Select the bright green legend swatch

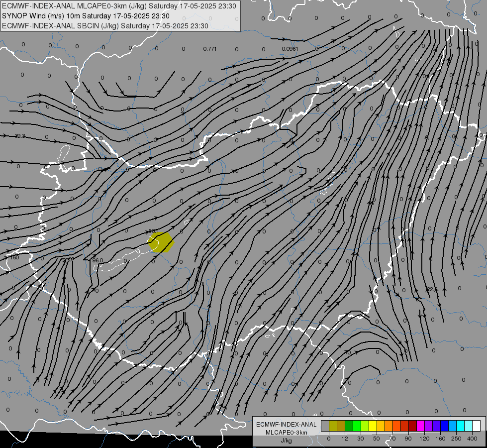click(x=357, y=426)
